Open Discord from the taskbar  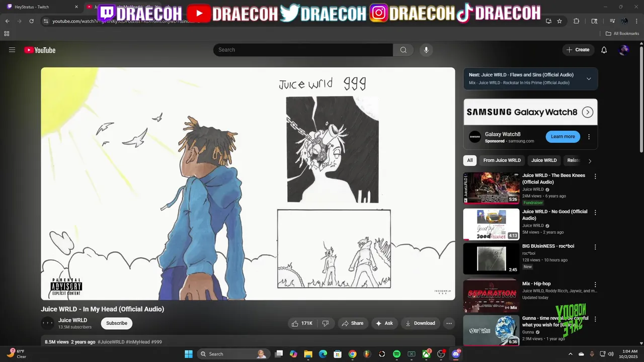point(456,354)
